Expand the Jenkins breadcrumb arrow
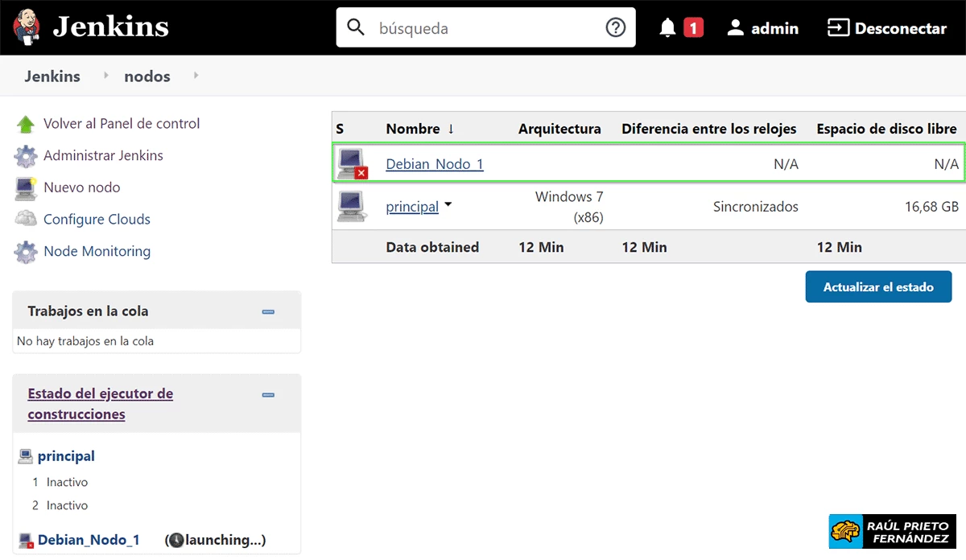 tap(105, 76)
